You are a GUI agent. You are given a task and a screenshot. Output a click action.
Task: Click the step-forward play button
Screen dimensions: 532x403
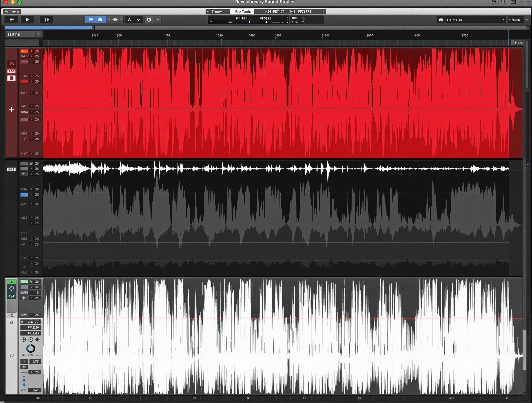47,20
